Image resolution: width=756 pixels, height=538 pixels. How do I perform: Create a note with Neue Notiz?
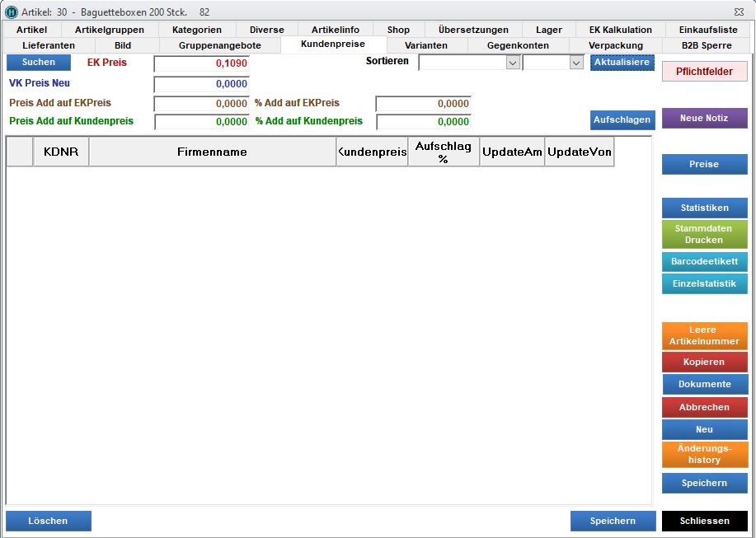pyautogui.click(x=704, y=118)
